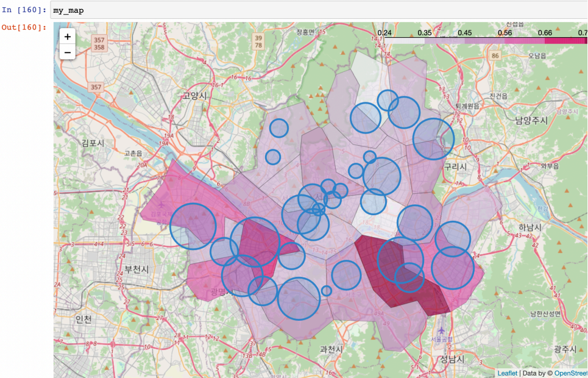Click the 고양시 city label
The height and width of the screenshot is (378, 588).
[x=194, y=95]
